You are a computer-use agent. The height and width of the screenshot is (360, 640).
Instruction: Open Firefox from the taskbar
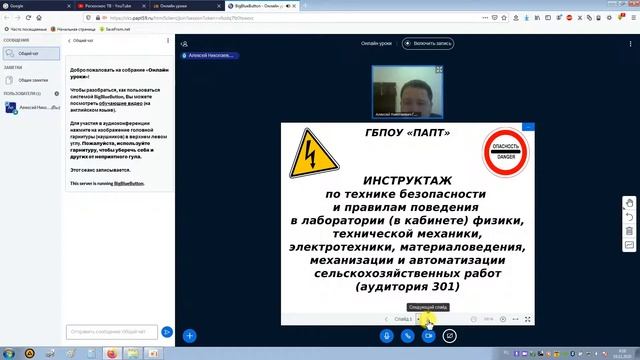(x=111, y=353)
